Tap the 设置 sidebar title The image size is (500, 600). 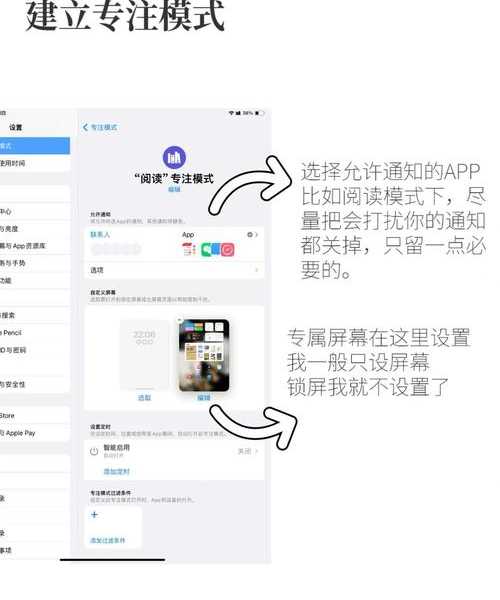(x=16, y=127)
